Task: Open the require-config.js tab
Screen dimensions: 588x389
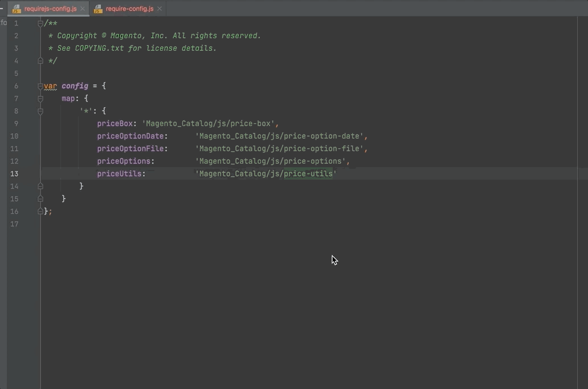Action: click(129, 9)
